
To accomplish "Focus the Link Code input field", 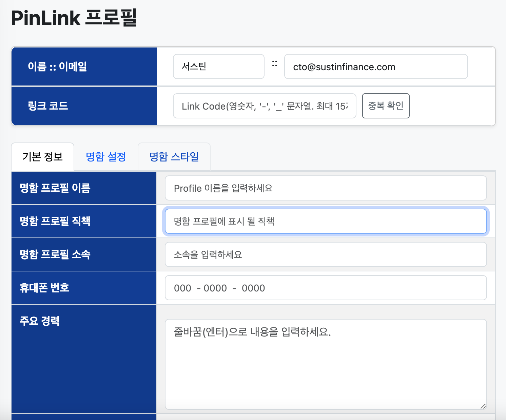I will [264, 106].
